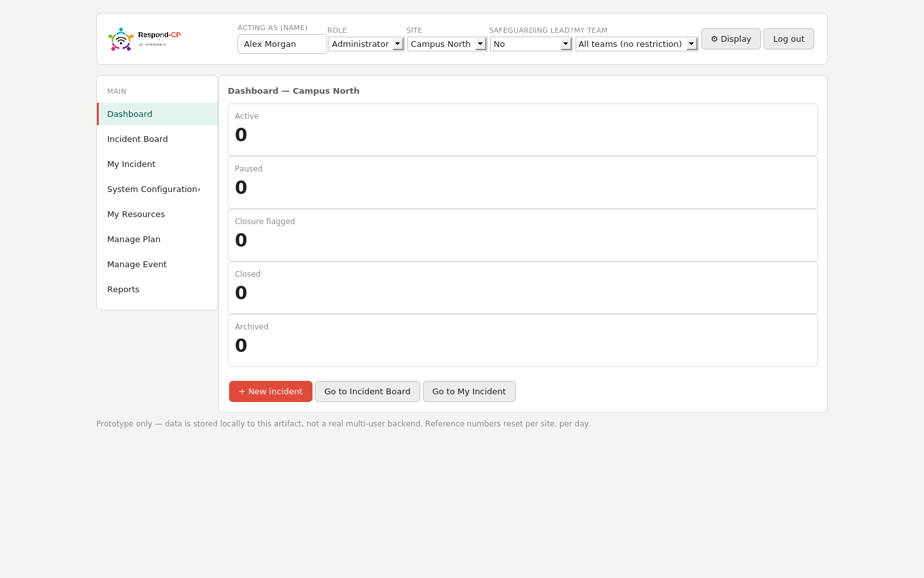
Task: Click the MAIN sidebar section label
Action: click(117, 91)
